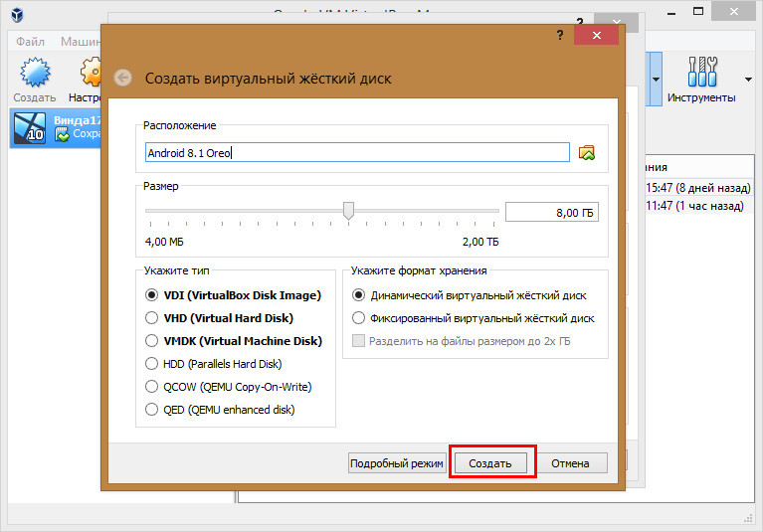Select VHD (Virtual Hard Disk) type
The image size is (763, 532).
[x=220, y=318]
